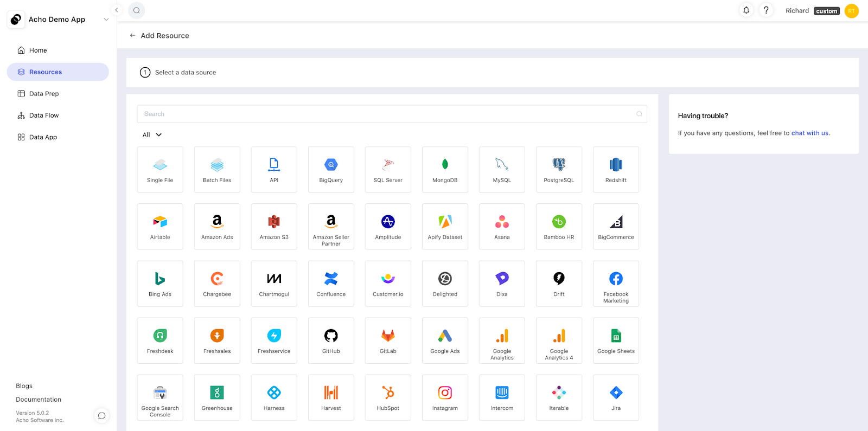Select the Airtable connector
The height and width of the screenshot is (431, 868).
pos(160,227)
